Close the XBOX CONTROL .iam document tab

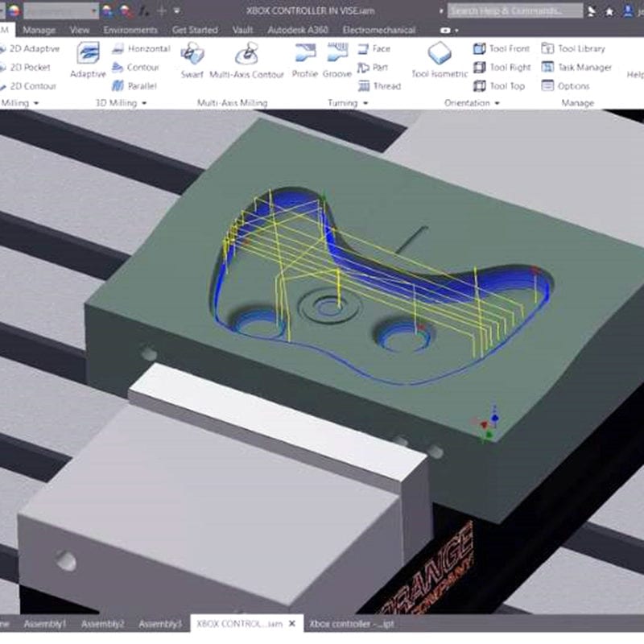click(292, 623)
